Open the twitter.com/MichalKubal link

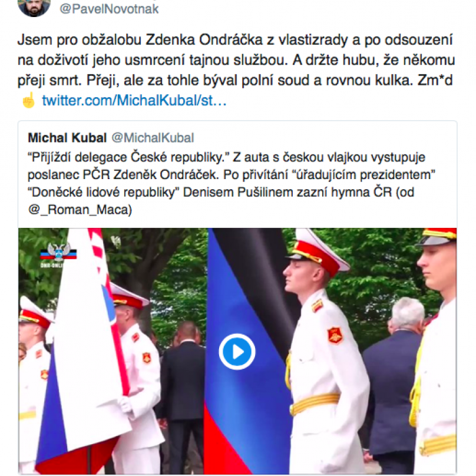point(134,101)
